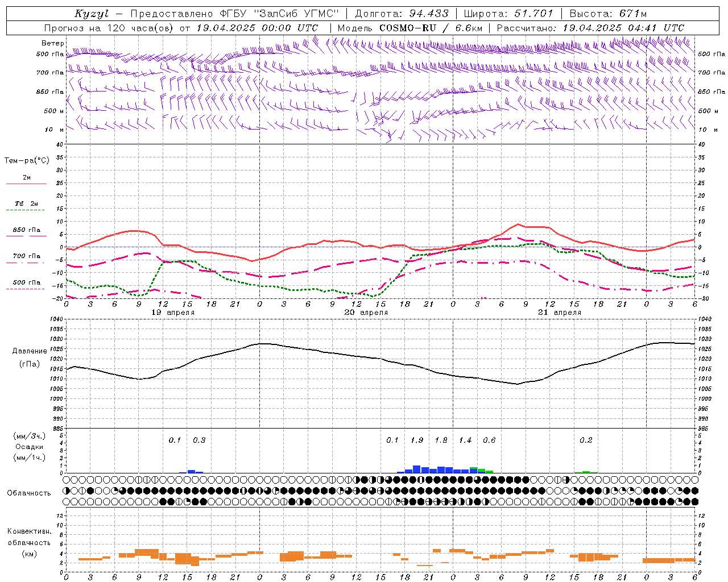The width and height of the screenshot is (728, 582).
Task: Click the 0.1 precipitation total beside 0.3
Action: [175, 440]
